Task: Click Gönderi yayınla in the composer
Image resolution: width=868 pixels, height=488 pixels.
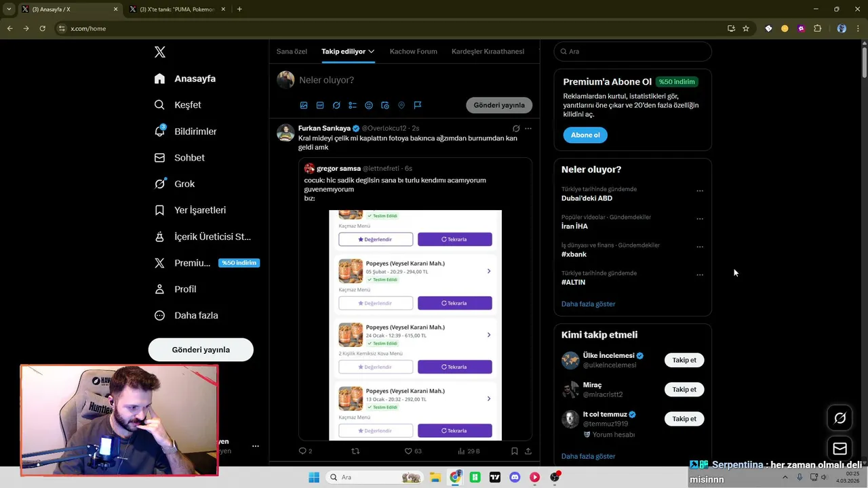Action: point(499,105)
